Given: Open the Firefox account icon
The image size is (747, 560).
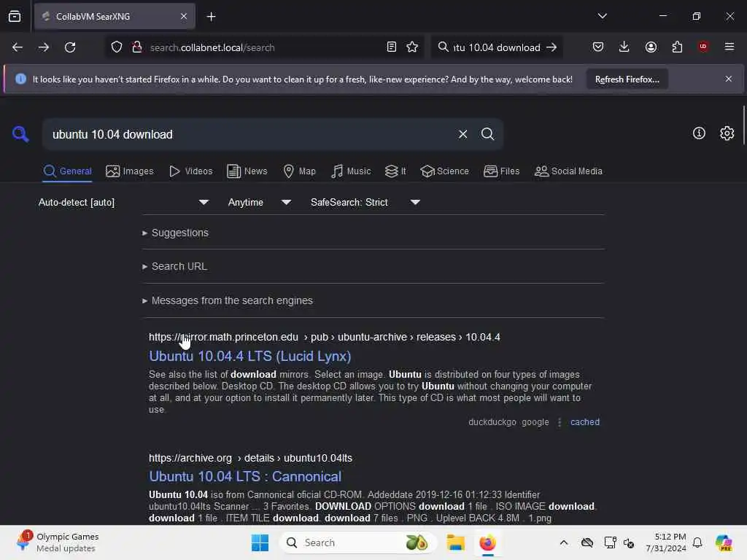Looking at the screenshot, I should coord(651,47).
